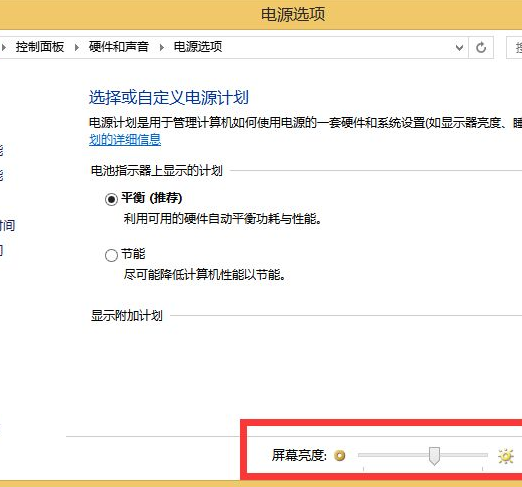Click the refresh icon in the address bar

481,48
